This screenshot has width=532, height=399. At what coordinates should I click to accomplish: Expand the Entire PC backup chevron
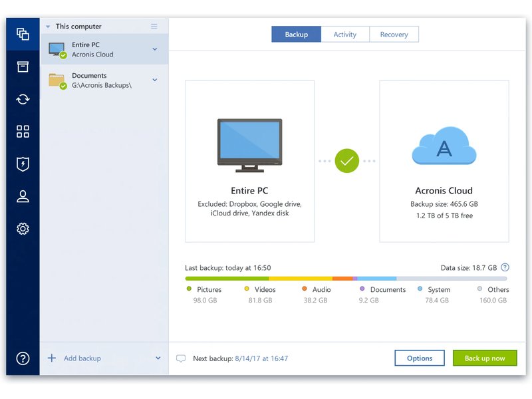click(x=155, y=49)
